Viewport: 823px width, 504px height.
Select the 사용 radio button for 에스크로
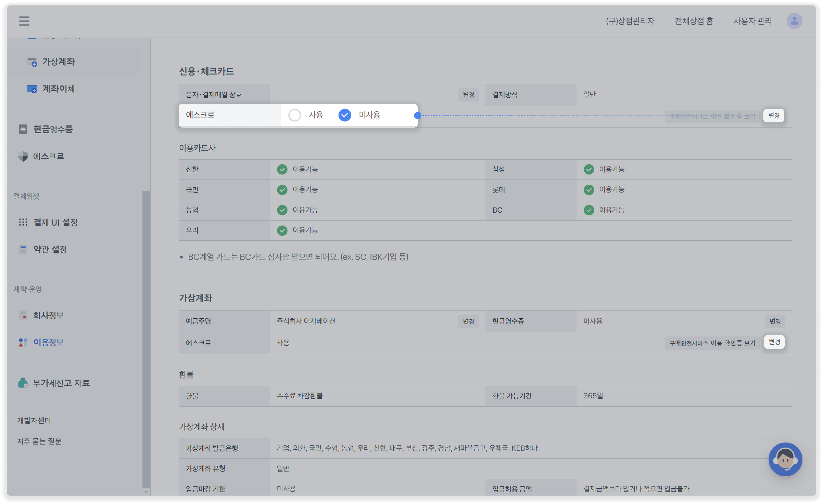pos(295,115)
